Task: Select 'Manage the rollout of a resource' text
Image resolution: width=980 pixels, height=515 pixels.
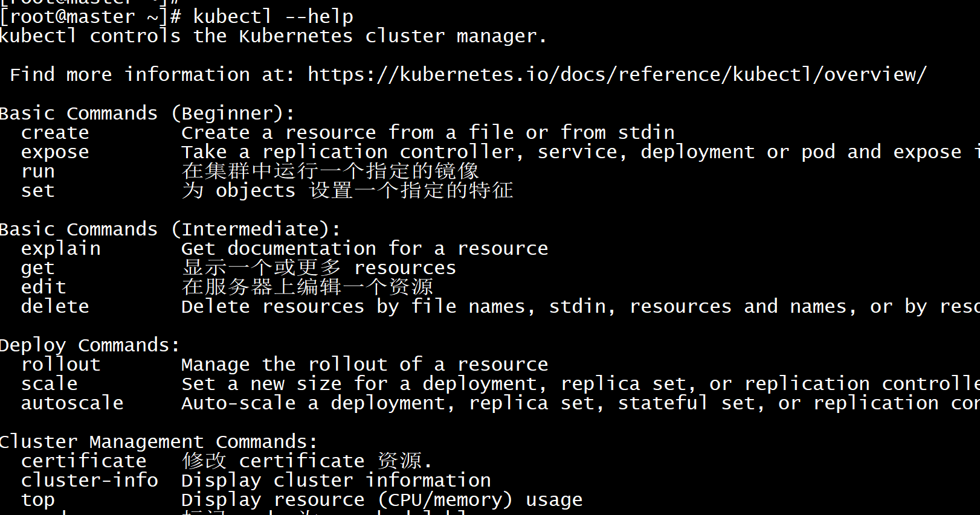Action: (365, 364)
